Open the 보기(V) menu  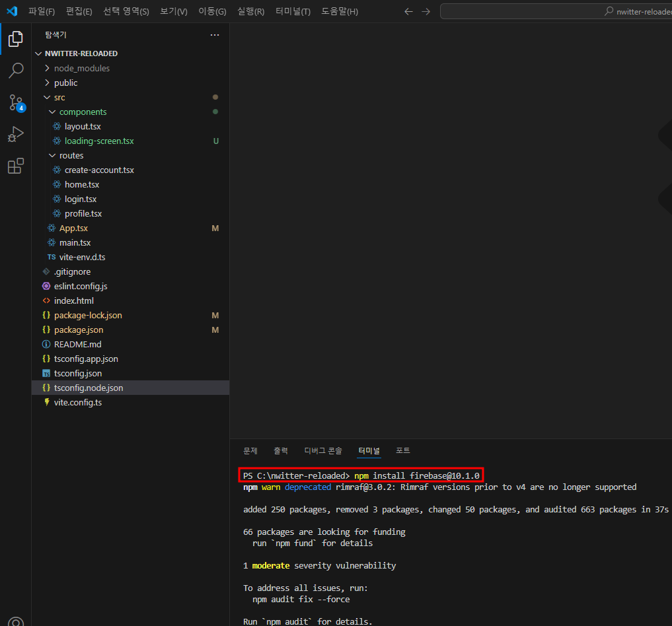point(174,12)
